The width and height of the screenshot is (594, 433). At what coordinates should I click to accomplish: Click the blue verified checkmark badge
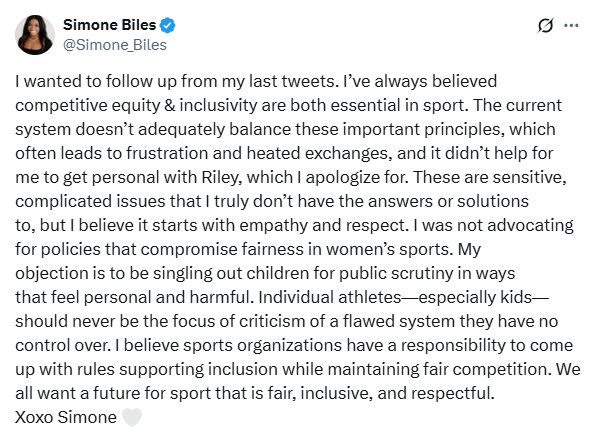(x=167, y=25)
